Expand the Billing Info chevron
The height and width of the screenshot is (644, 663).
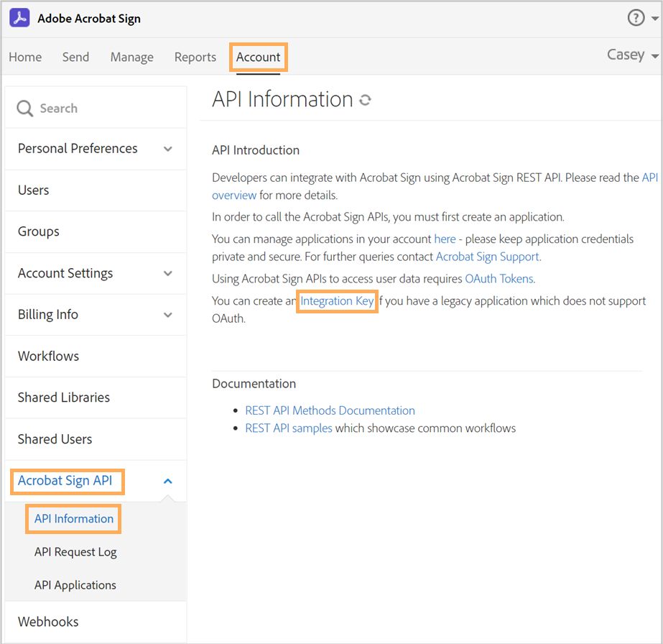(x=168, y=315)
